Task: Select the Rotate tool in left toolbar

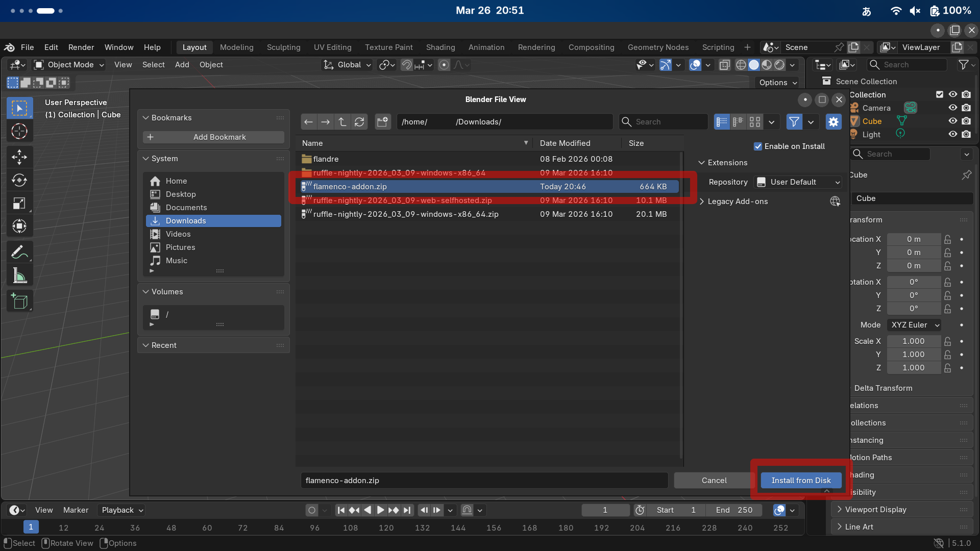Action: (19, 180)
